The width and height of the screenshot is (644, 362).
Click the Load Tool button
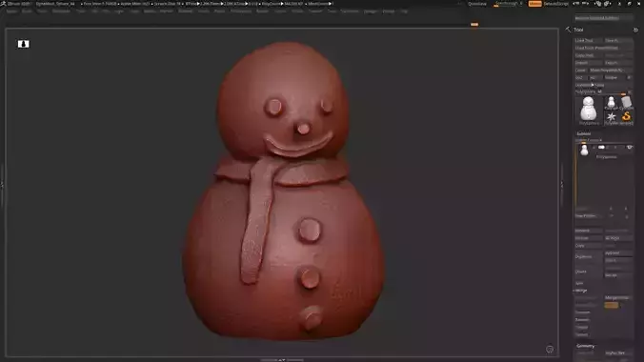pos(588,40)
